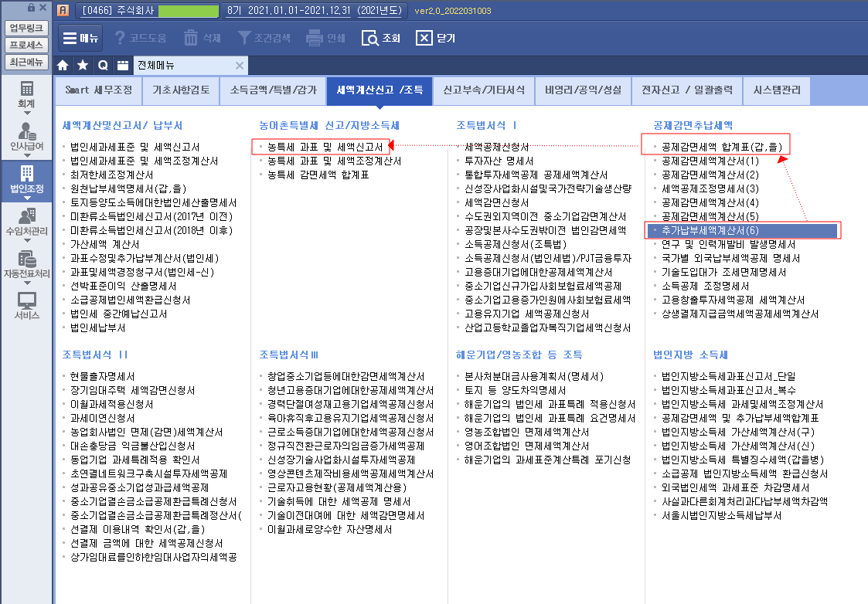This screenshot has height=604, width=868.
Task: Open 인사급여 module in sidebar
Action: (26, 135)
